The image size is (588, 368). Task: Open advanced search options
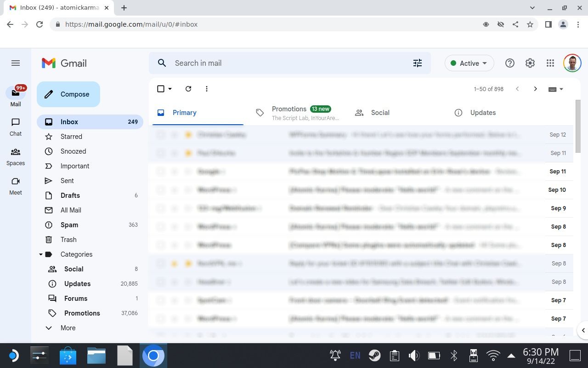click(417, 63)
